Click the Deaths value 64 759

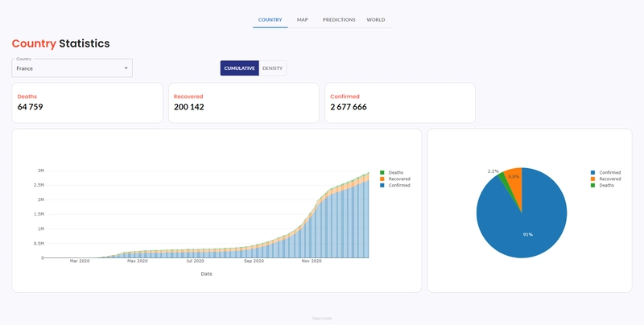click(31, 107)
